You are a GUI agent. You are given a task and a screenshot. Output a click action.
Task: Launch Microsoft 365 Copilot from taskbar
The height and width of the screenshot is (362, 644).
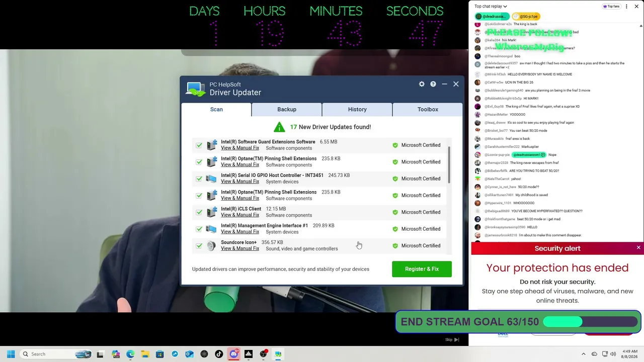[116, 354]
